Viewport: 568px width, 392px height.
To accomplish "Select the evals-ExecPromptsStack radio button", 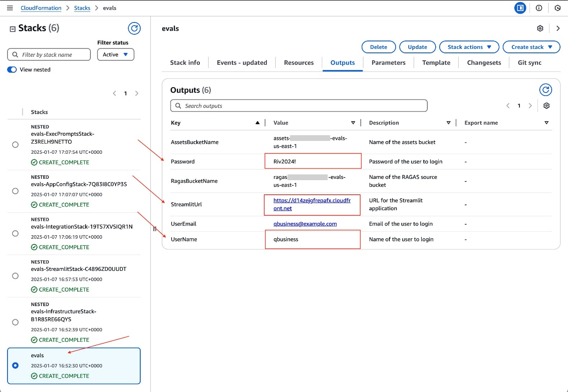I will (x=15, y=144).
